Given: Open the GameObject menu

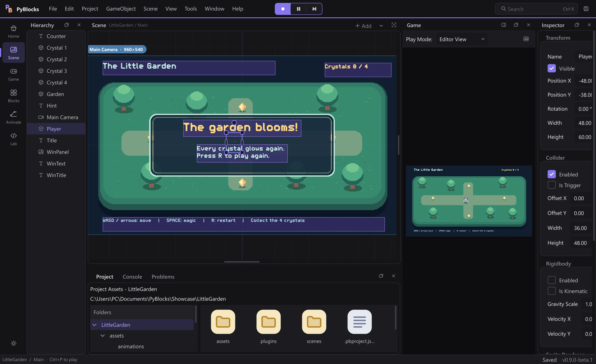Looking at the screenshot, I should 121,9.
